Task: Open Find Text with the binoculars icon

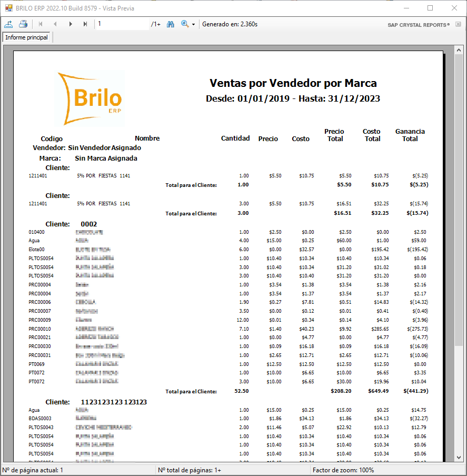Action: point(171,24)
